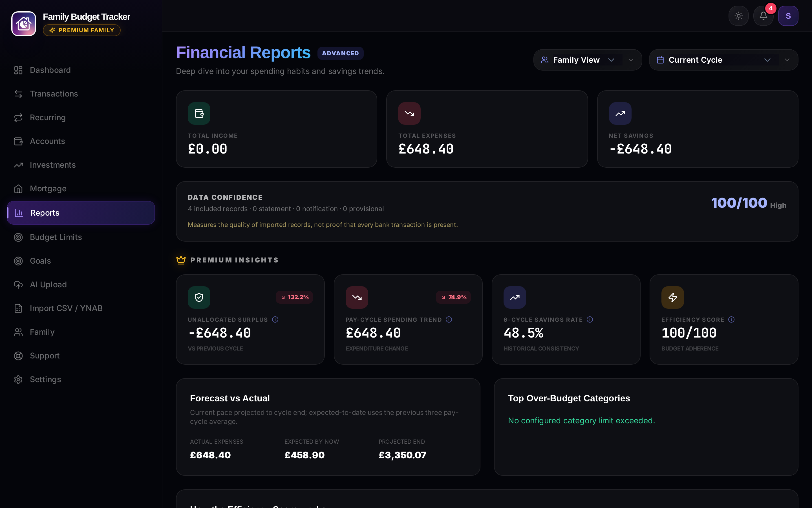Open info tooltip for Pay-Cycle Spending Trend
This screenshot has width=812, height=508.
click(449, 319)
